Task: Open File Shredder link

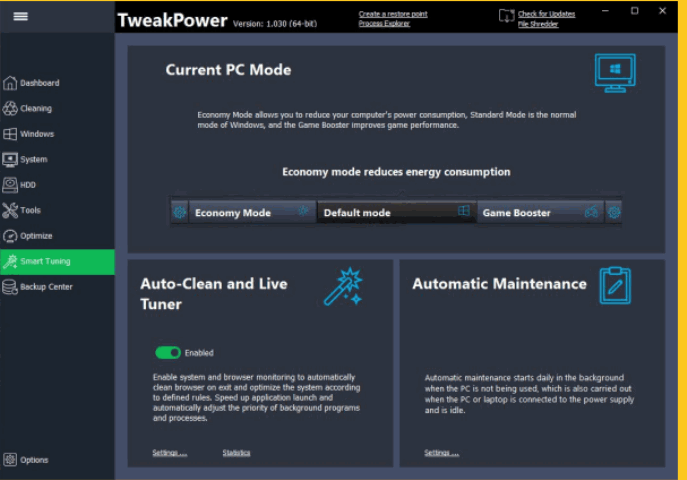Action: point(538,24)
